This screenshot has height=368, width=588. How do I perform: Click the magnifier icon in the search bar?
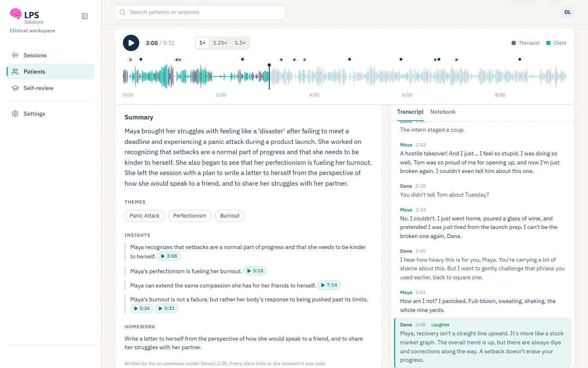pos(122,12)
